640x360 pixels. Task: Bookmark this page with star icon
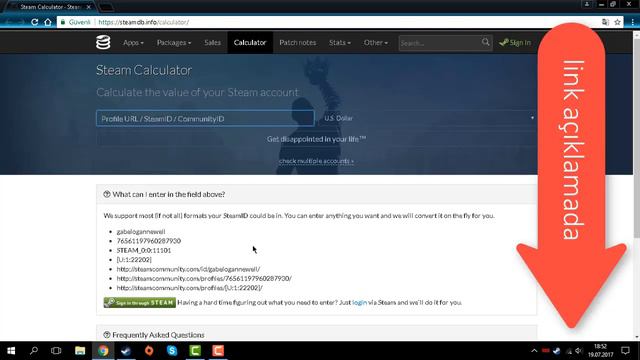pos(618,22)
